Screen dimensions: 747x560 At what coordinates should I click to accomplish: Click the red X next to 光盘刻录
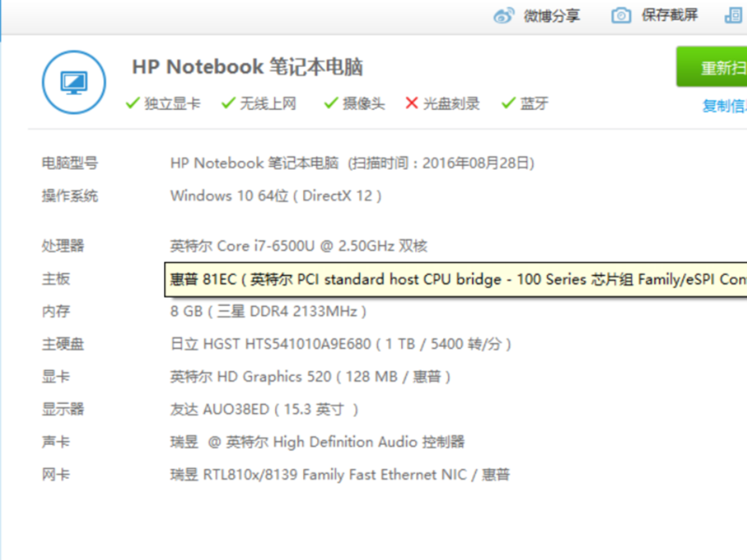[x=412, y=103]
